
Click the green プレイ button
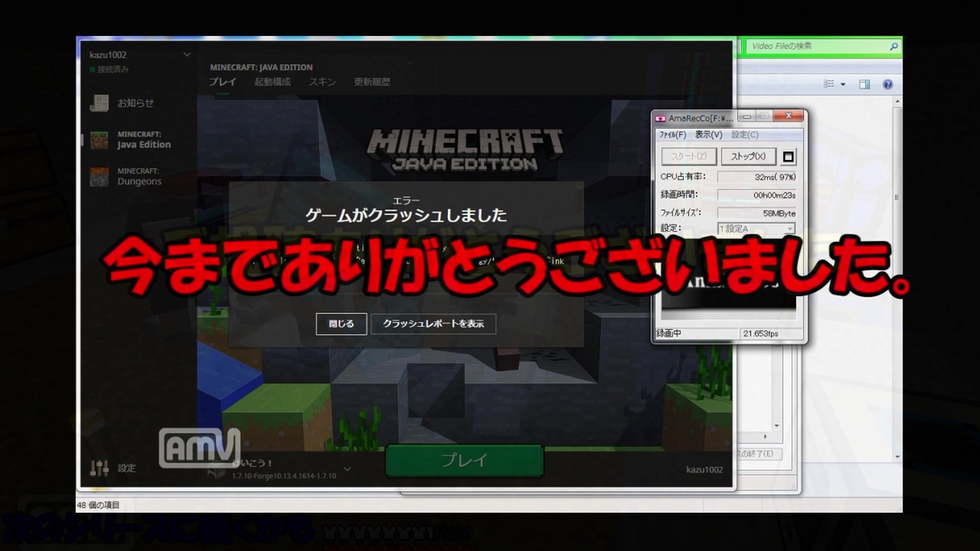coord(464,461)
